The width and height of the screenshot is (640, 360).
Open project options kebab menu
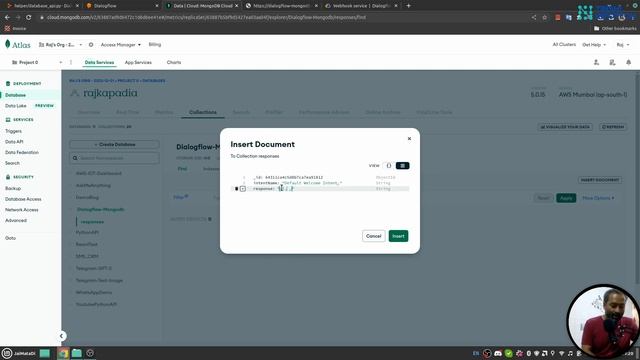coord(71,62)
